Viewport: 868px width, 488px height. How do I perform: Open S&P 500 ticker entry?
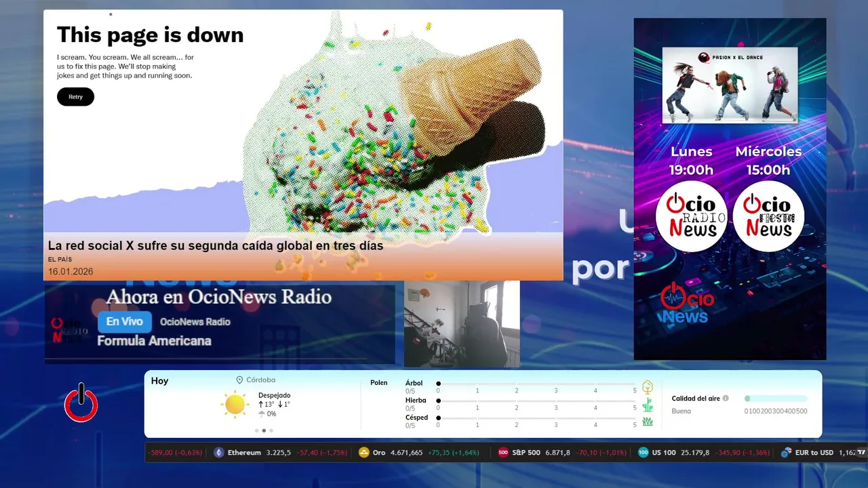point(562,453)
